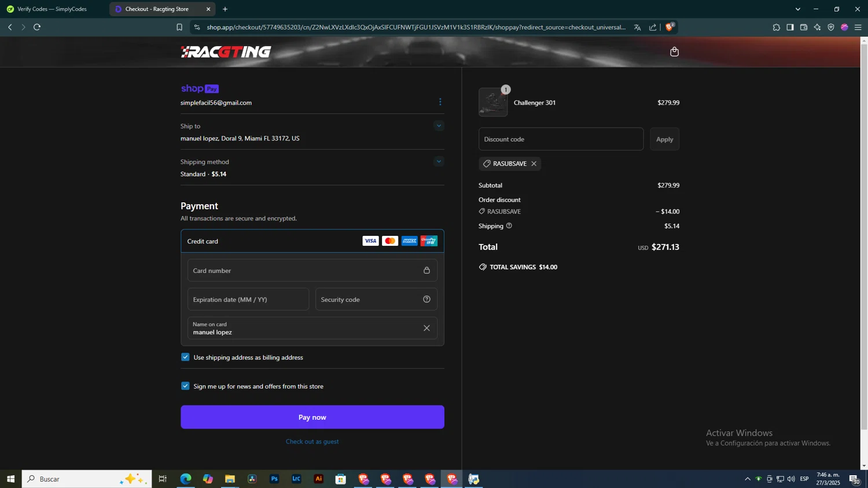Click the Racgting store logo
The width and height of the screenshot is (868, 488).
(226, 52)
